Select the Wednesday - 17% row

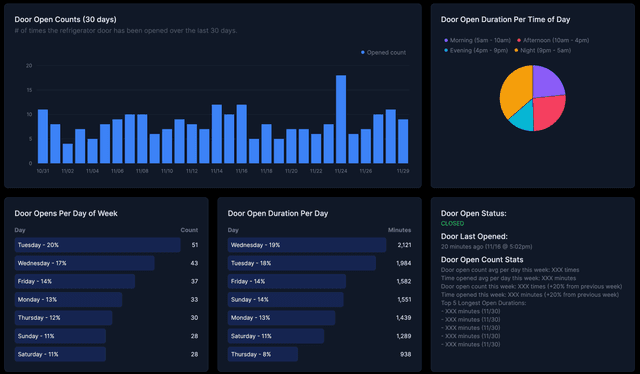pos(106,263)
